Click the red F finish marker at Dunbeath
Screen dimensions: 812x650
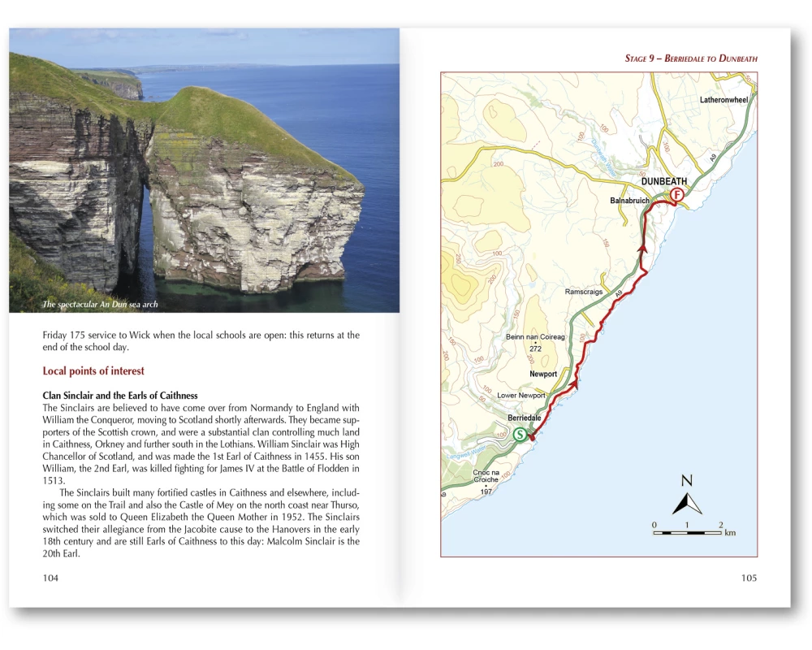coord(676,195)
